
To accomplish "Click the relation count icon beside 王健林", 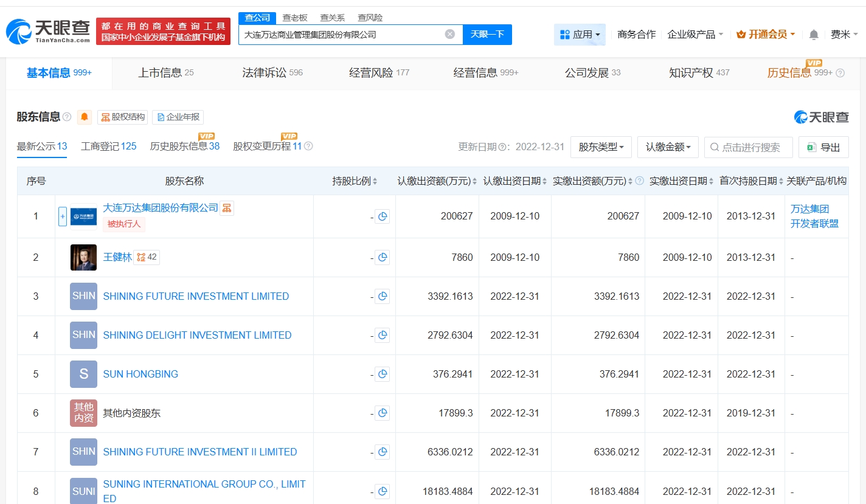I will (x=147, y=257).
